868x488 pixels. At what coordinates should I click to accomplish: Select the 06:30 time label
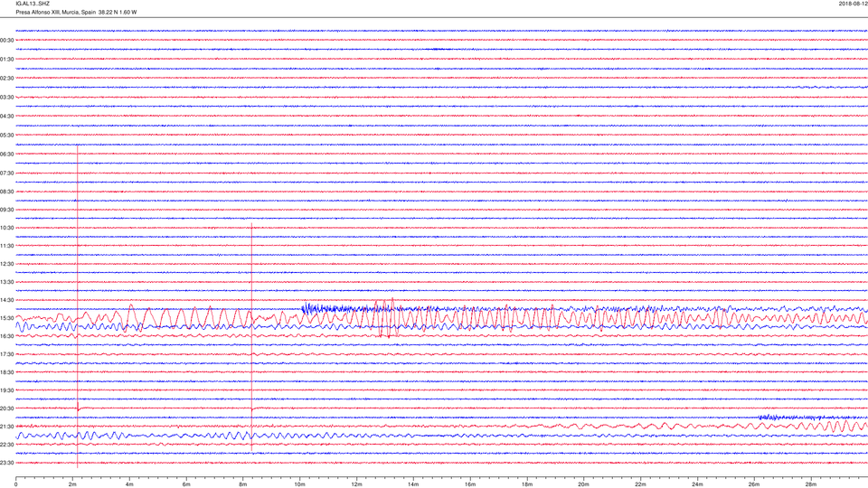[7, 155]
